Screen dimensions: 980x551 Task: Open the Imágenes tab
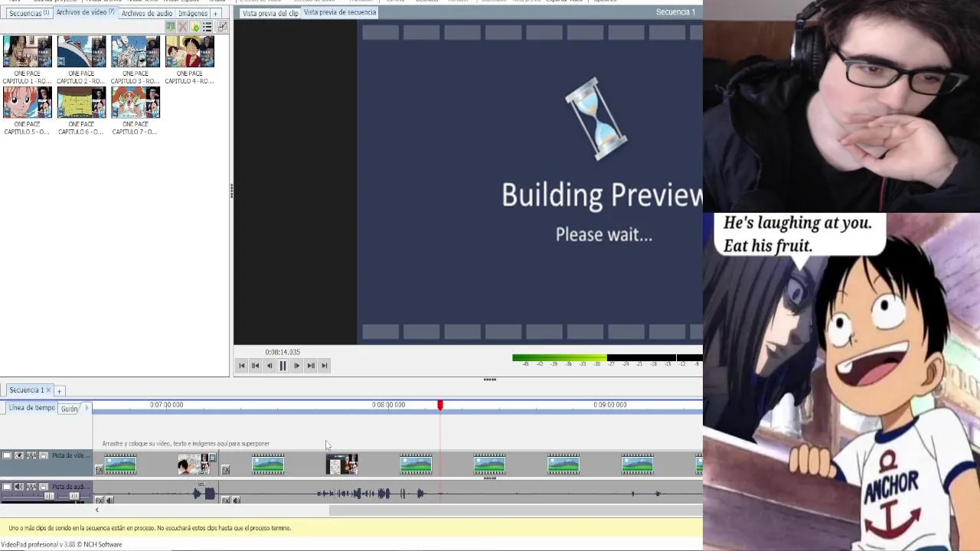(x=192, y=13)
